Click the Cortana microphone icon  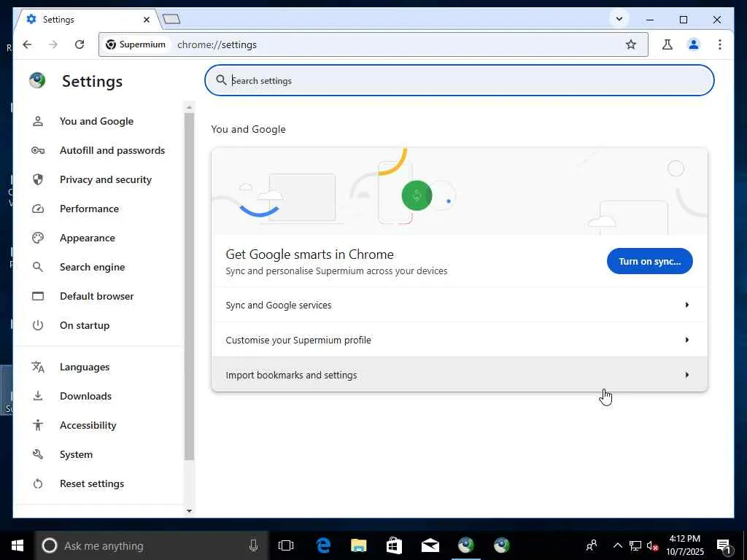point(253,545)
